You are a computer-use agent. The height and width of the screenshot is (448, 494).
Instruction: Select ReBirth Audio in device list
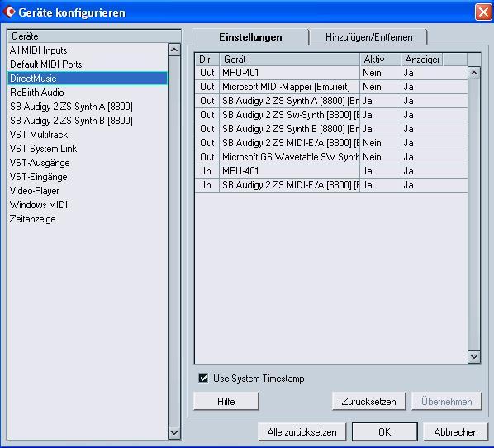(x=88, y=93)
